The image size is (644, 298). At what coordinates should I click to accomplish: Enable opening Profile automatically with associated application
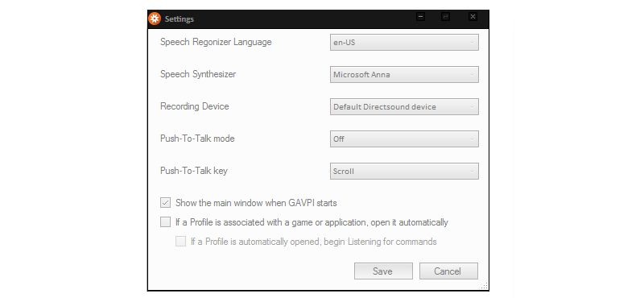[x=165, y=222]
